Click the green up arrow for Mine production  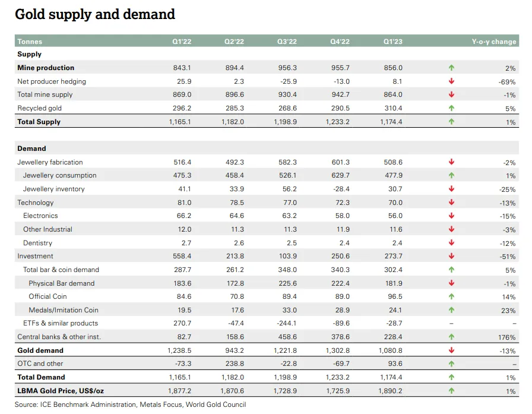point(451,68)
